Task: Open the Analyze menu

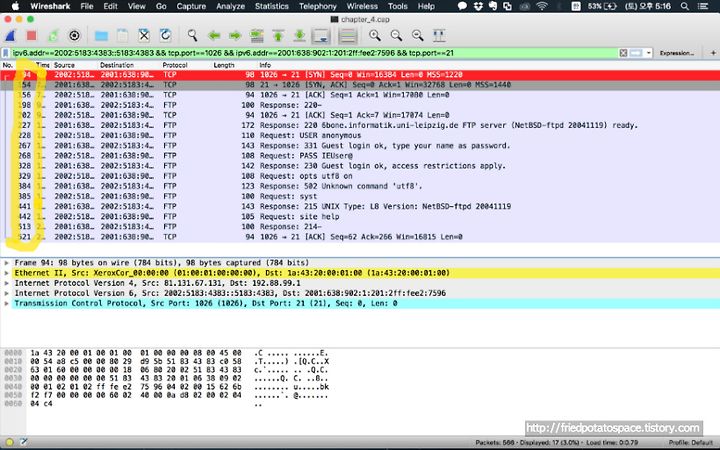Action: 231,6
